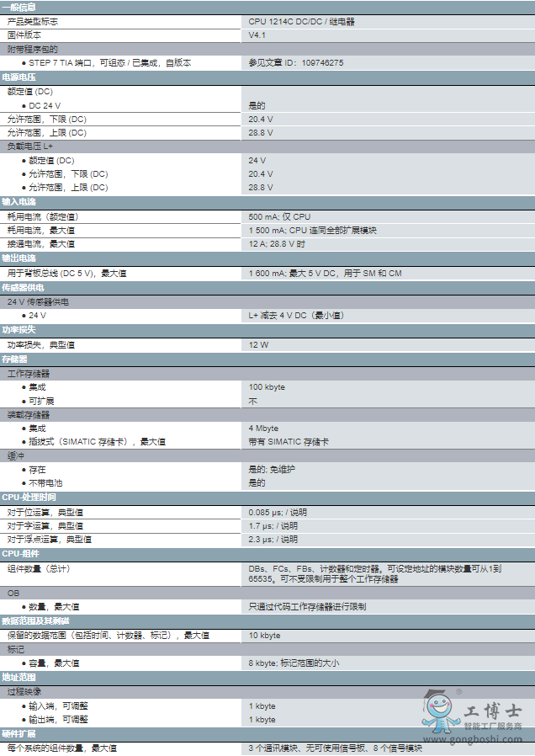Viewport: 535px width, 756px height.
Task: Click the 一般信息 section header
Action: pos(19,7)
